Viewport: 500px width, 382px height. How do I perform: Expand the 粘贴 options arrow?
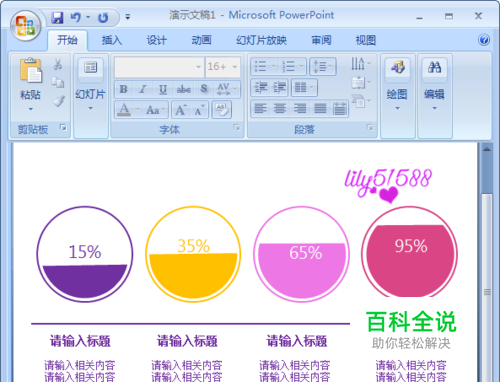[x=31, y=109]
